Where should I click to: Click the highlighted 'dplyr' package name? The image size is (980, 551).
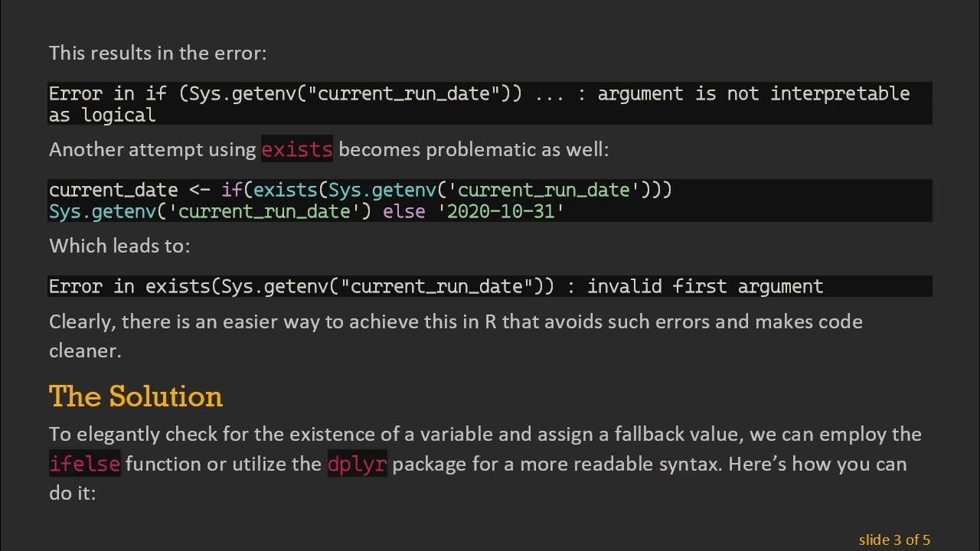pyautogui.click(x=357, y=464)
